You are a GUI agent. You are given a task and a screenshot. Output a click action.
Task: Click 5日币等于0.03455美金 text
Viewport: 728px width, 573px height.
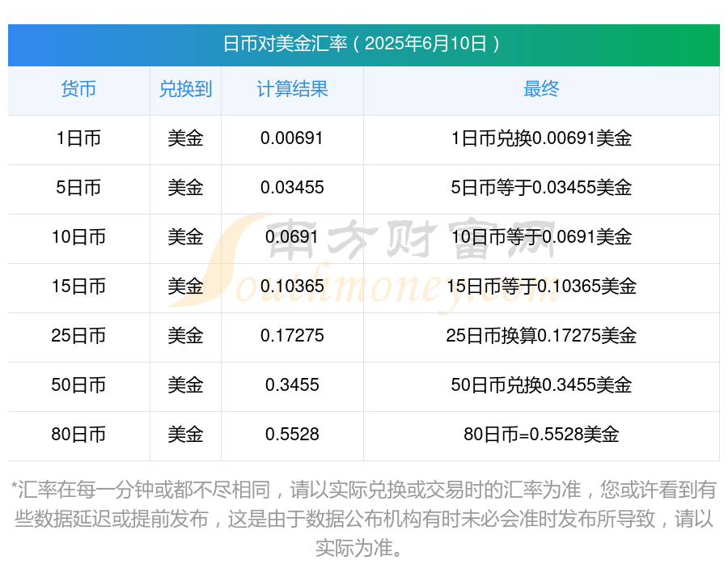[x=541, y=188]
